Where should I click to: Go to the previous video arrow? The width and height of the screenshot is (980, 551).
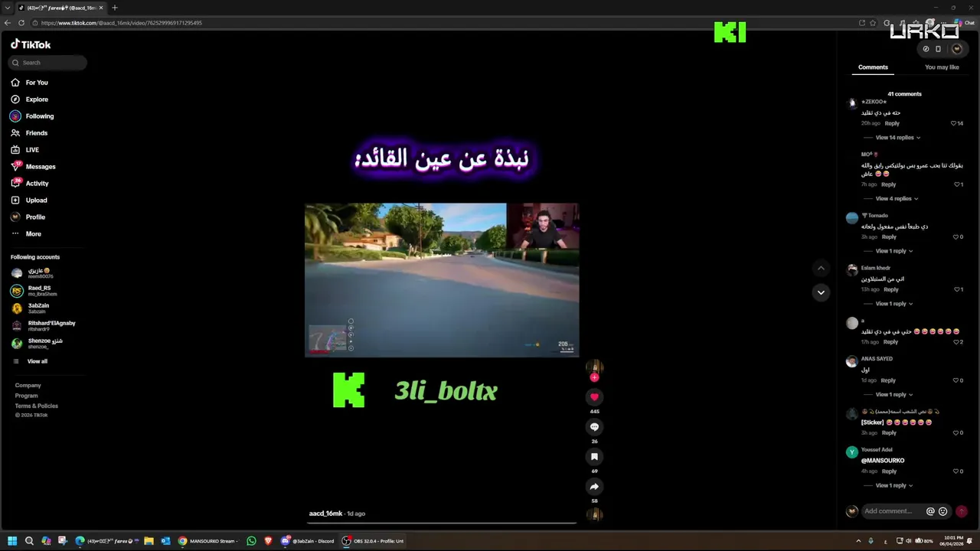(821, 268)
